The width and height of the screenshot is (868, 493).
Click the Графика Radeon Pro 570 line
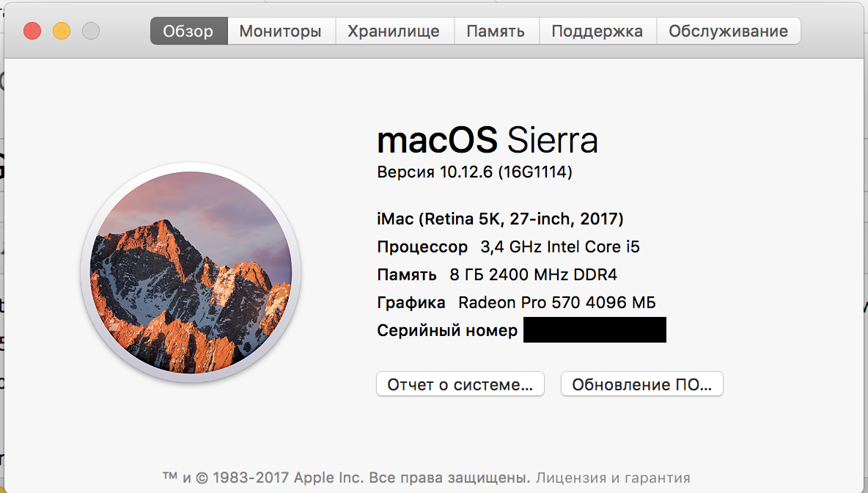coord(516,302)
